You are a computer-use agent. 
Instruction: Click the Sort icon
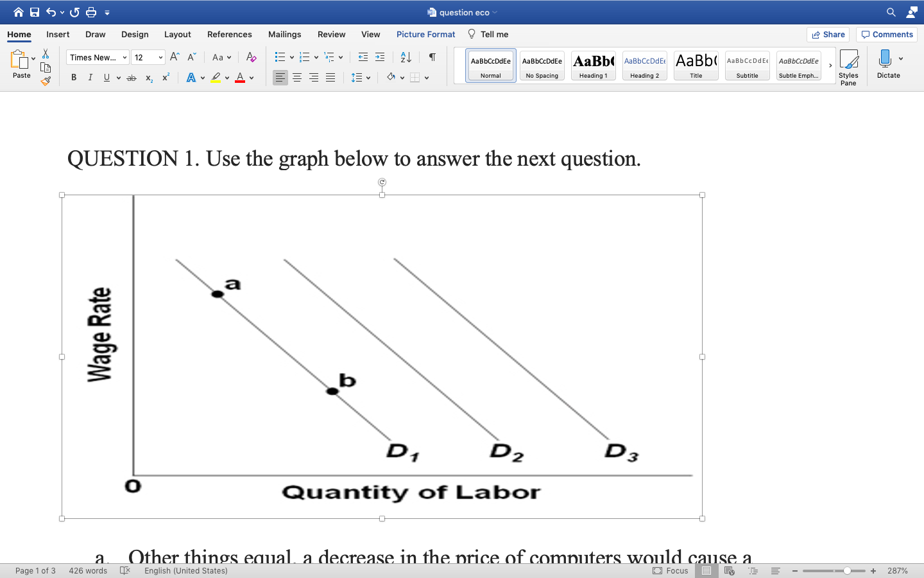[404, 57]
